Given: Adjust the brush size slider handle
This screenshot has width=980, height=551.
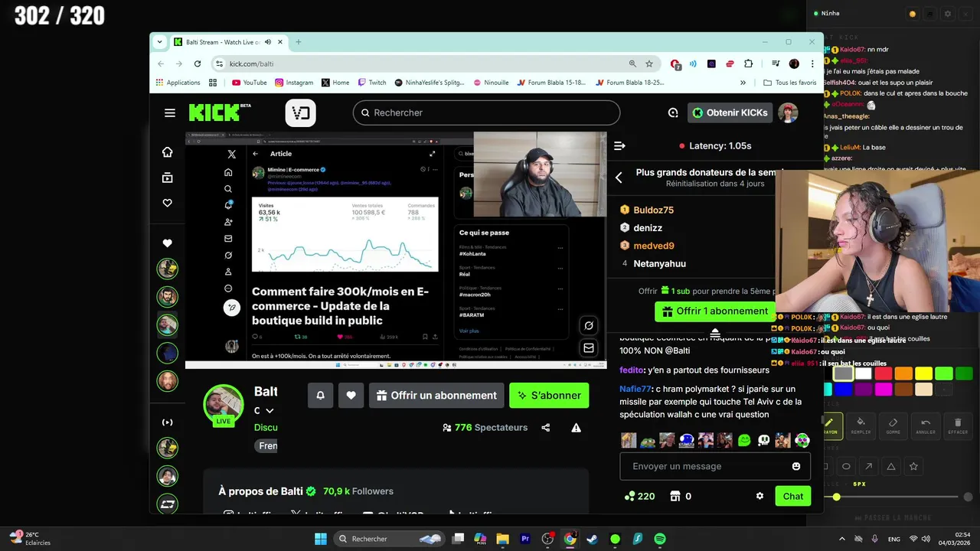Looking at the screenshot, I should click(x=836, y=497).
